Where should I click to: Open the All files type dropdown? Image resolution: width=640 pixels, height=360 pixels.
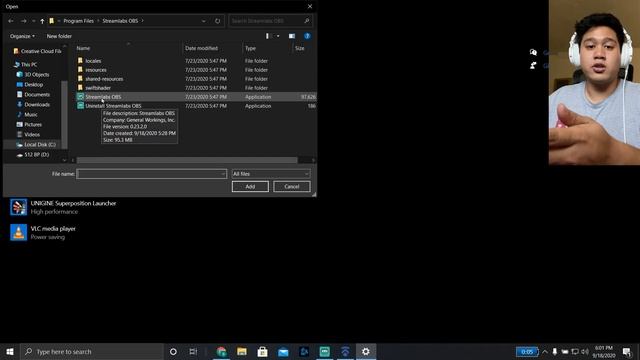[x=271, y=174]
